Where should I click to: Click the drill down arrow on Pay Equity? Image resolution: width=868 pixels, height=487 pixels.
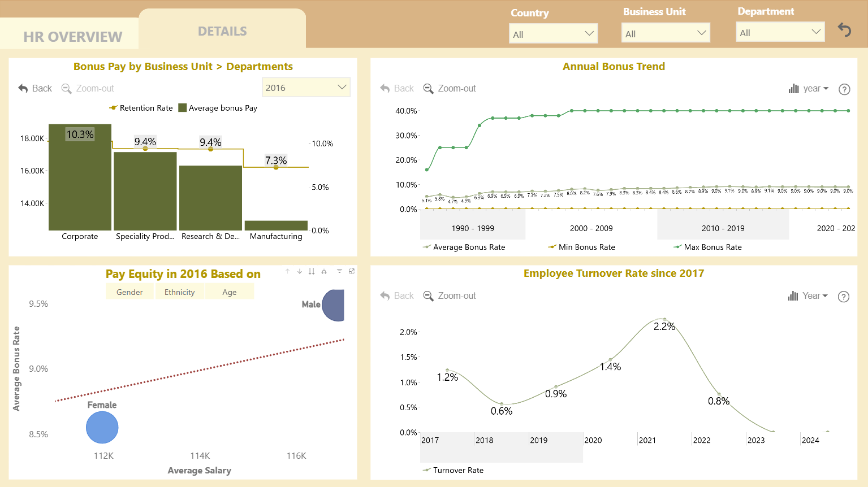tap(300, 271)
